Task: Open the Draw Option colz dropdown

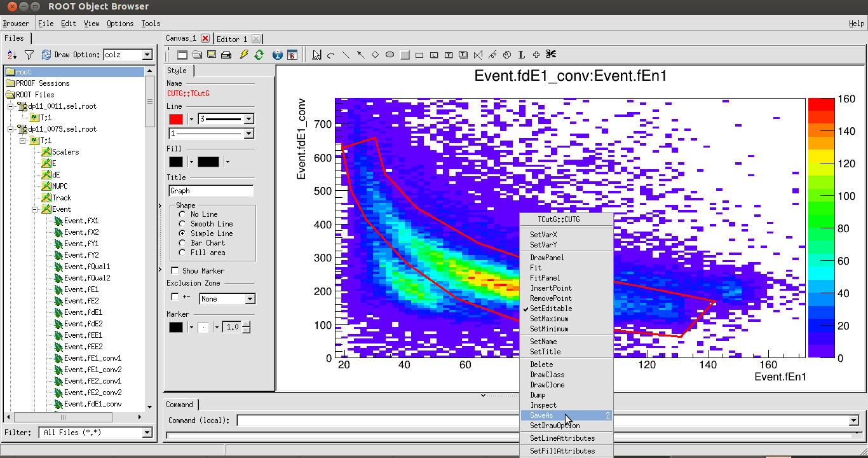Action: click(x=147, y=55)
